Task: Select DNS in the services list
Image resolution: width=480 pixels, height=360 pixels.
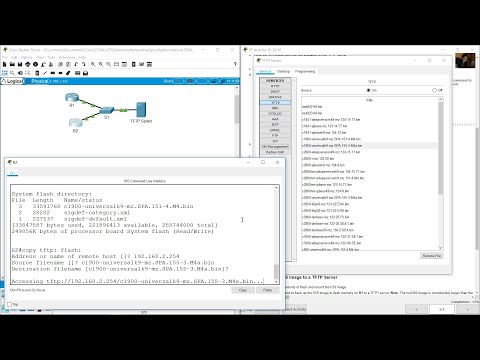Action: (x=275, y=108)
